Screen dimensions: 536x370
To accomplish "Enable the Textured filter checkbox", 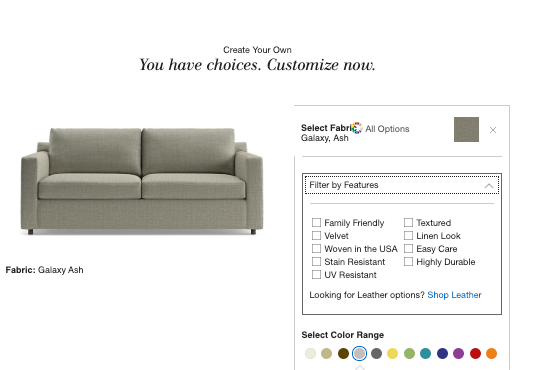I will pyautogui.click(x=408, y=223).
